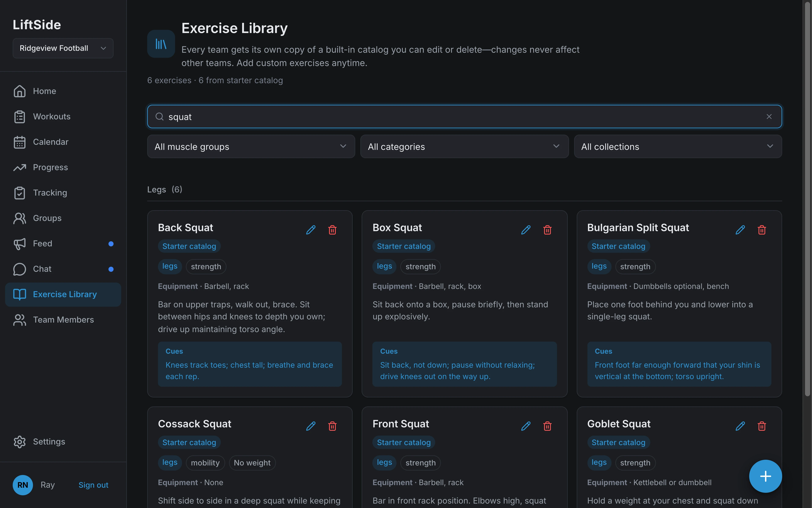Delete the Cossack Squat exercise

point(332,426)
